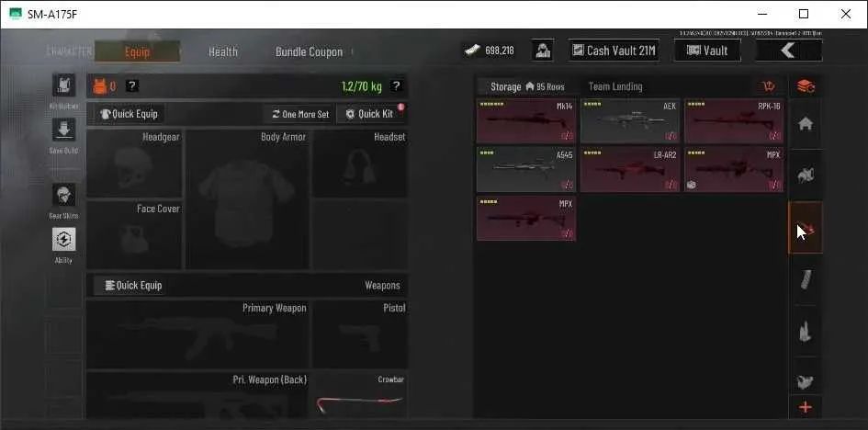Select the Crowbar melee slot

tap(360, 394)
